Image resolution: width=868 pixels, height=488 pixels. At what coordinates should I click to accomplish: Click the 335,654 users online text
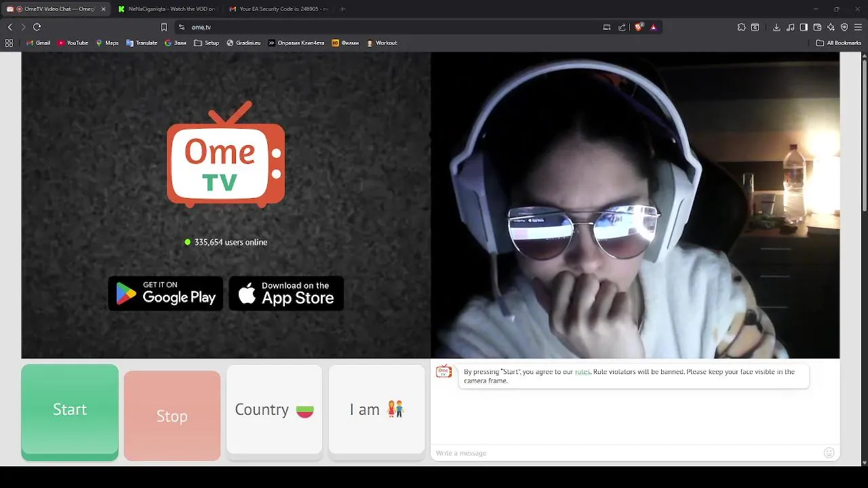tap(231, 242)
